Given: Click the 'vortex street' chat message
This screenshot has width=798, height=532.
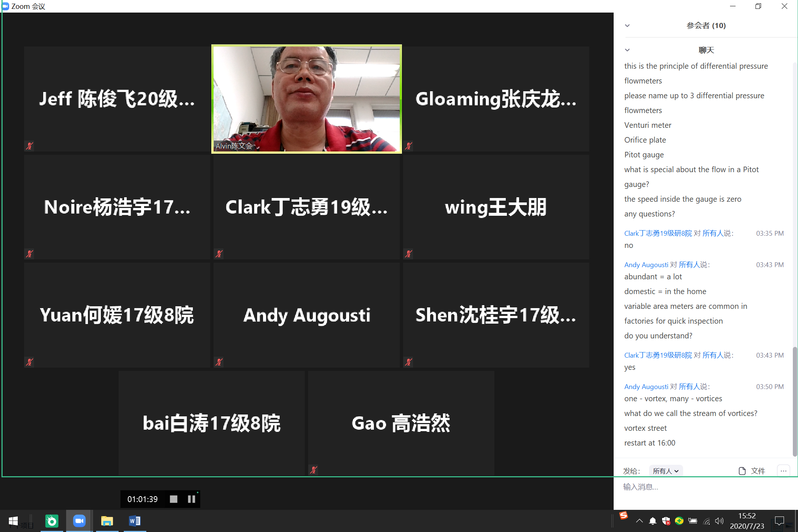Looking at the screenshot, I should pos(645,428).
